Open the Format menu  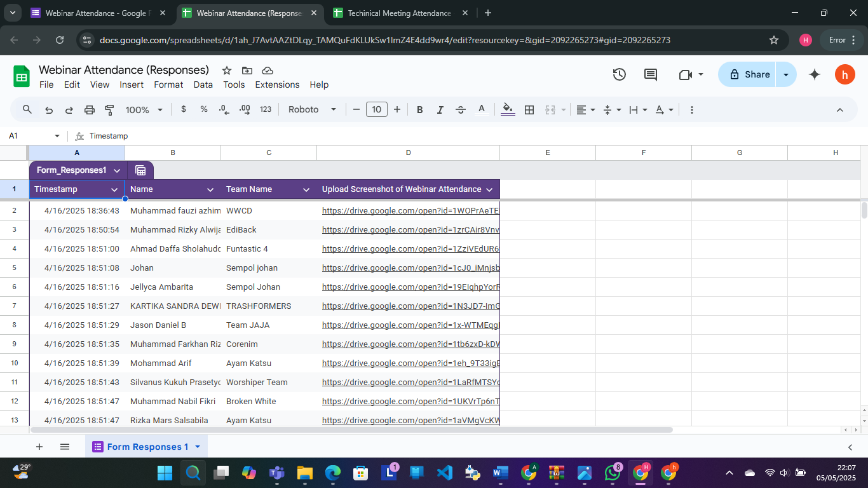(x=168, y=85)
